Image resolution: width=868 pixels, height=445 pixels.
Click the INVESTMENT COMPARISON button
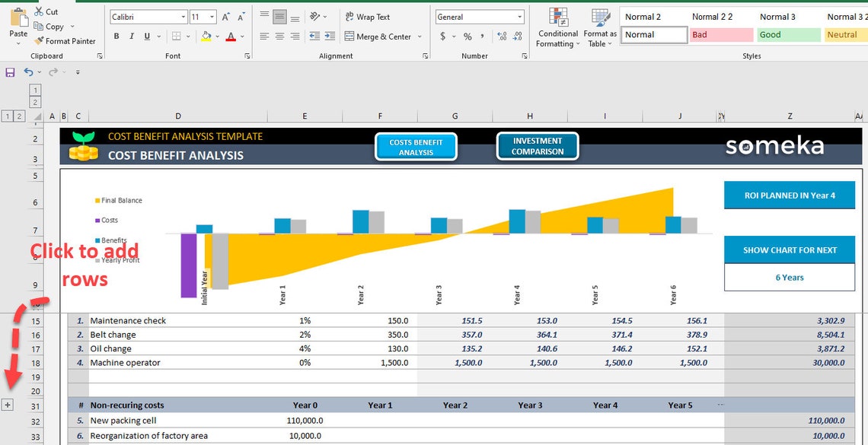pos(536,145)
